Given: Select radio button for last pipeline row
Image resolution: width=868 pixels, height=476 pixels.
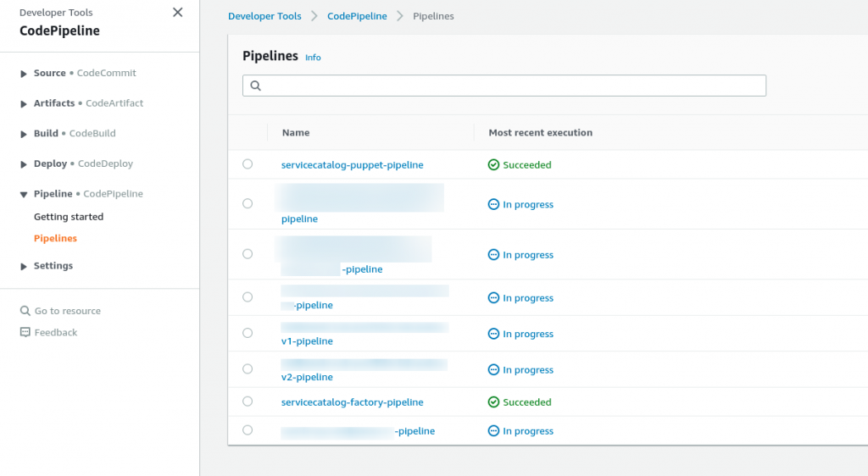Looking at the screenshot, I should coord(248,430).
